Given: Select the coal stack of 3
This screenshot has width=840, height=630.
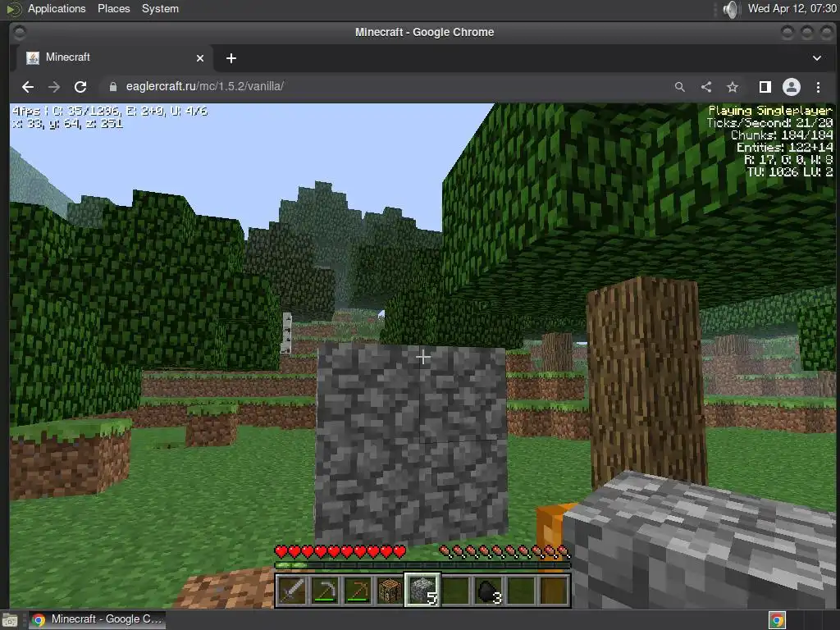Looking at the screenshot, I should coord(488,591).
